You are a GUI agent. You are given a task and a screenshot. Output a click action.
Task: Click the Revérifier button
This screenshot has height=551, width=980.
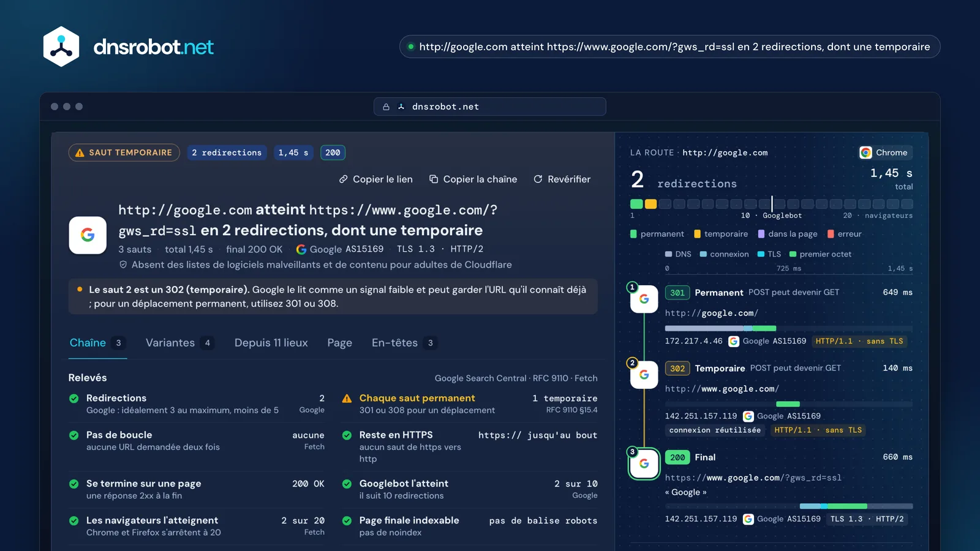point(562,179)
